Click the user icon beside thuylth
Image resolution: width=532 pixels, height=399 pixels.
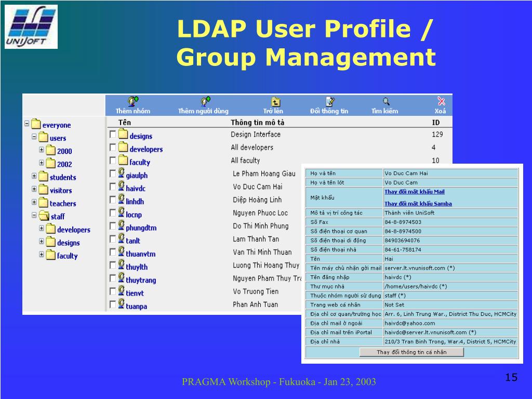pos(121,264)
